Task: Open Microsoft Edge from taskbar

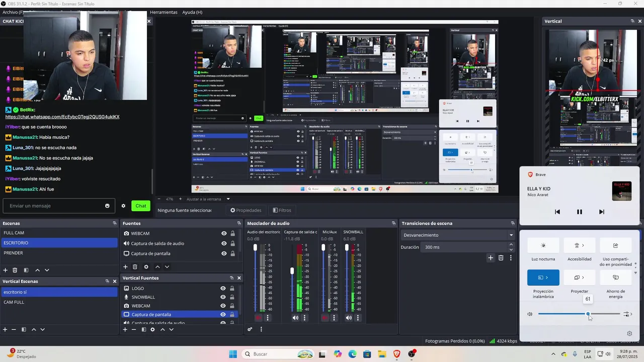Action: tap(352, 354)
